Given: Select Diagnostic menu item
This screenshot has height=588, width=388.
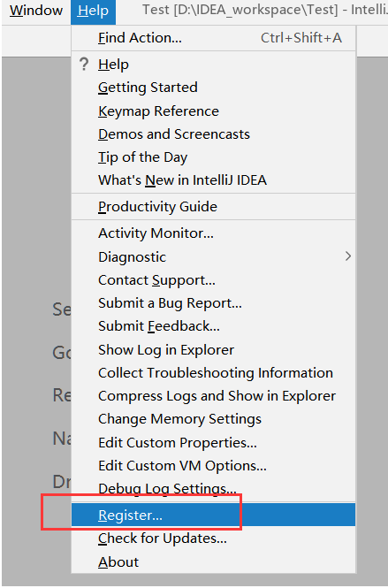Looking at the screenshot, I should (213, 257).
